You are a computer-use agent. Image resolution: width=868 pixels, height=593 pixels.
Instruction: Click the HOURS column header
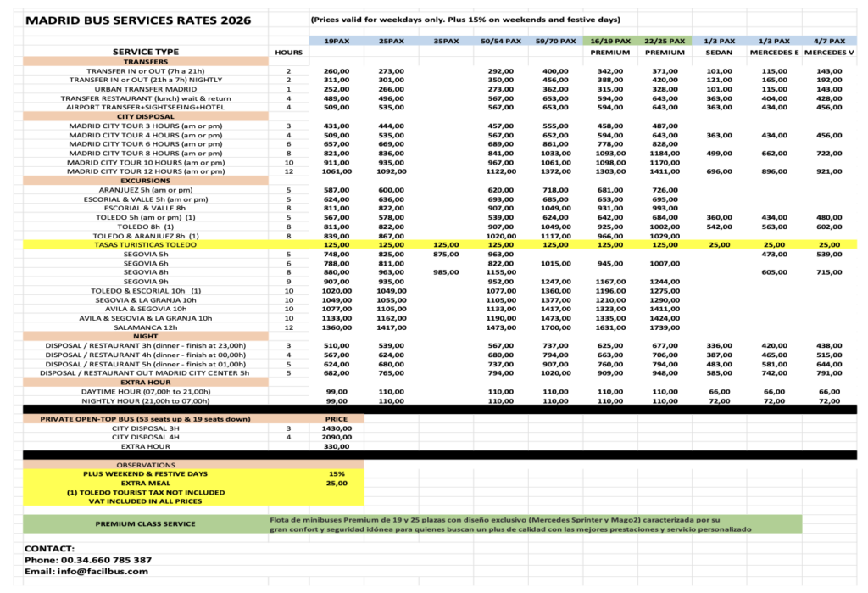pyautogui.click(x=289, y=53)
